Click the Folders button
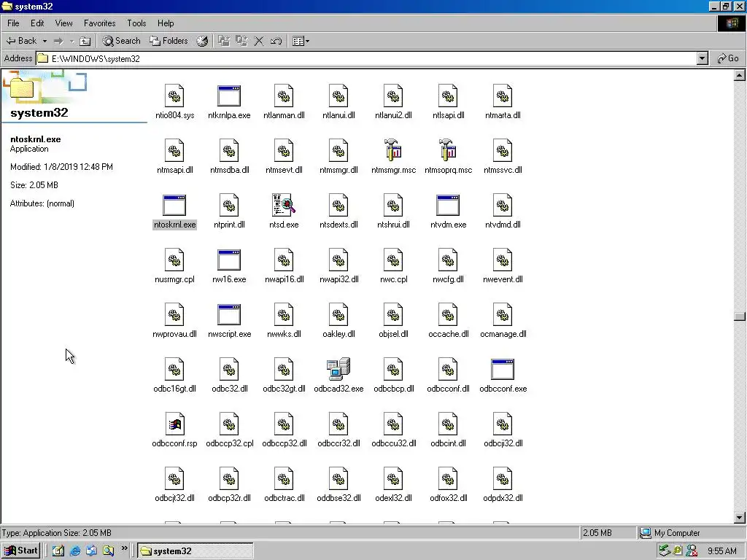 [x=169, y=41]
